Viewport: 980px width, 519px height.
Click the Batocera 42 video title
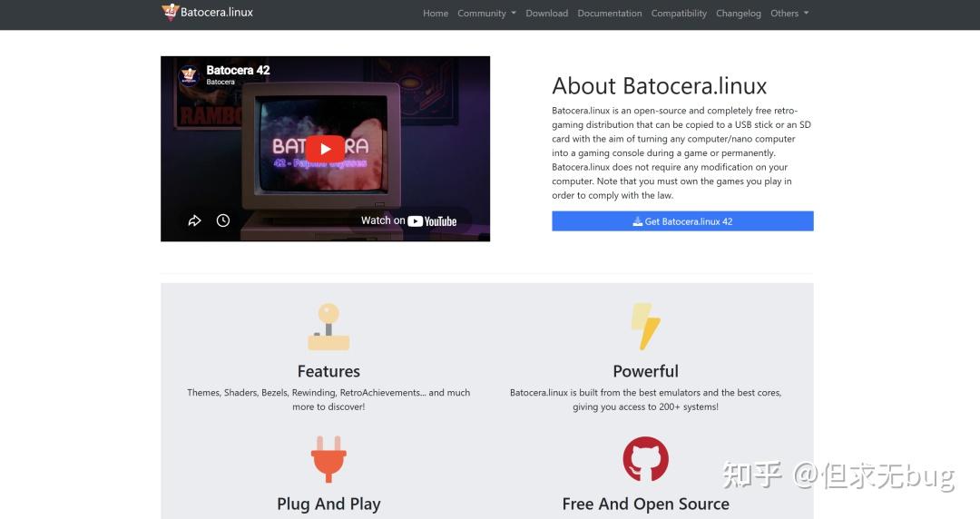tap(238, 70)
